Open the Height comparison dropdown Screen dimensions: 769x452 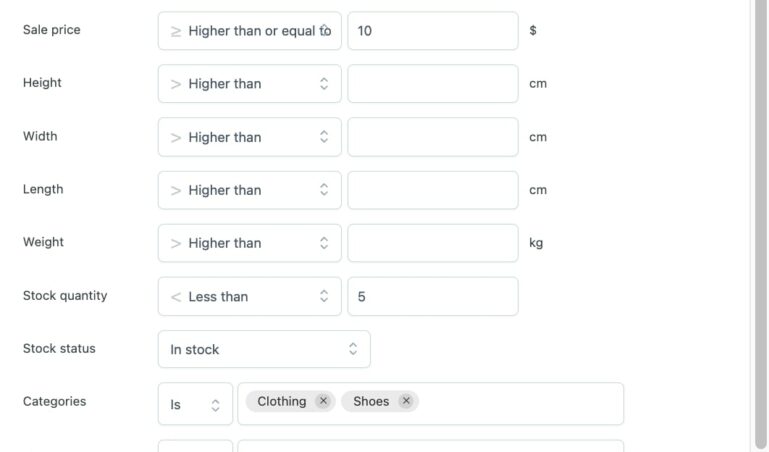click(249, 84)
